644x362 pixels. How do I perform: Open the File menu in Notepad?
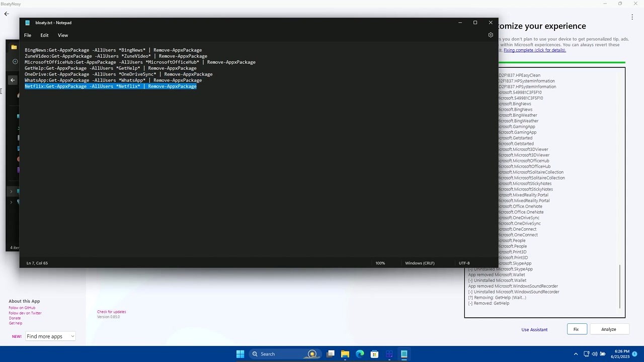(28, 35)
